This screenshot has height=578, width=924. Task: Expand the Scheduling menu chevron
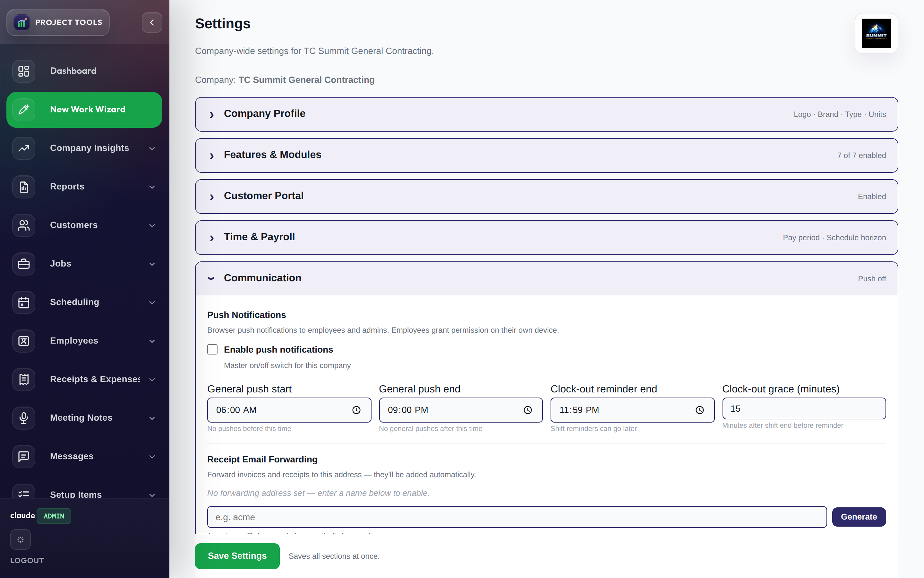152,303
